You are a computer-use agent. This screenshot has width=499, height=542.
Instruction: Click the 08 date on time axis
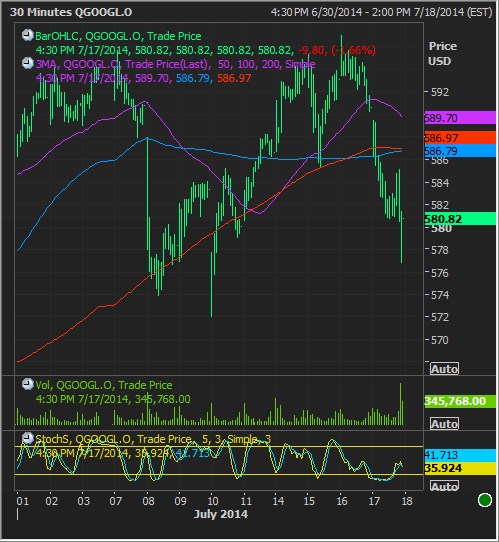tap(148, 501)
